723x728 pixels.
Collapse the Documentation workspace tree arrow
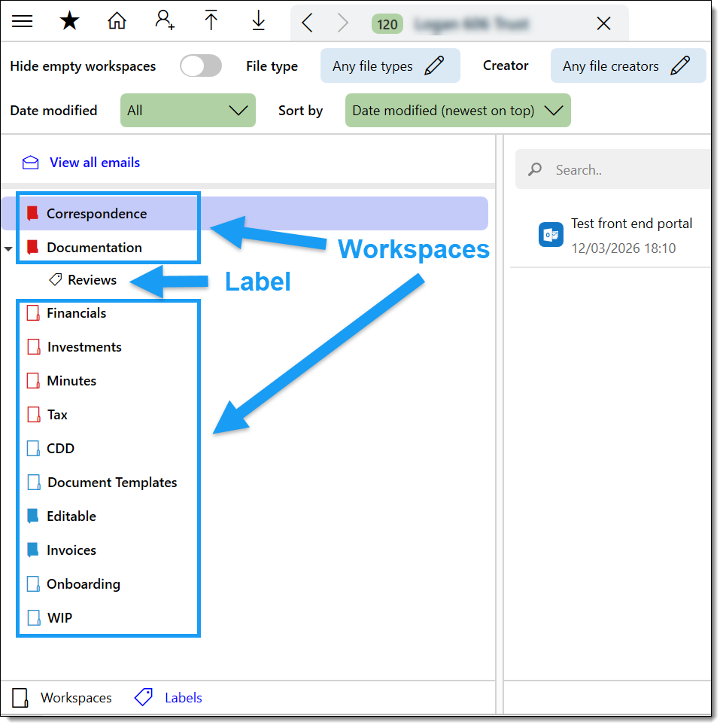tap(8, 248)
